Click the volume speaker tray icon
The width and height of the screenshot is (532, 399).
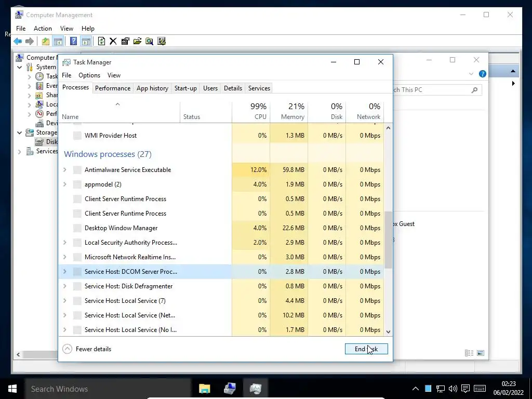[x=453, y=389]
